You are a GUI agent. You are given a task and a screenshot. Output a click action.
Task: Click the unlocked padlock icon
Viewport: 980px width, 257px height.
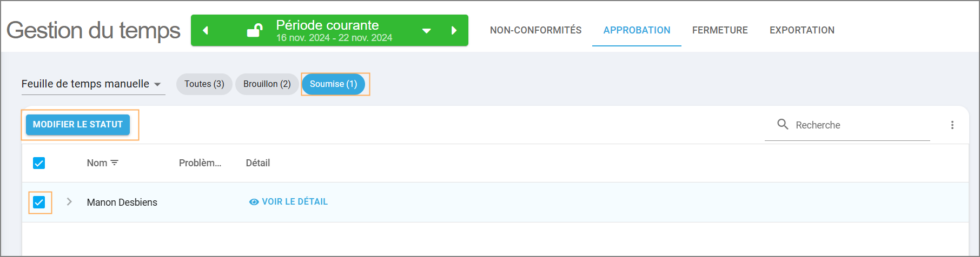click(255, 30)
